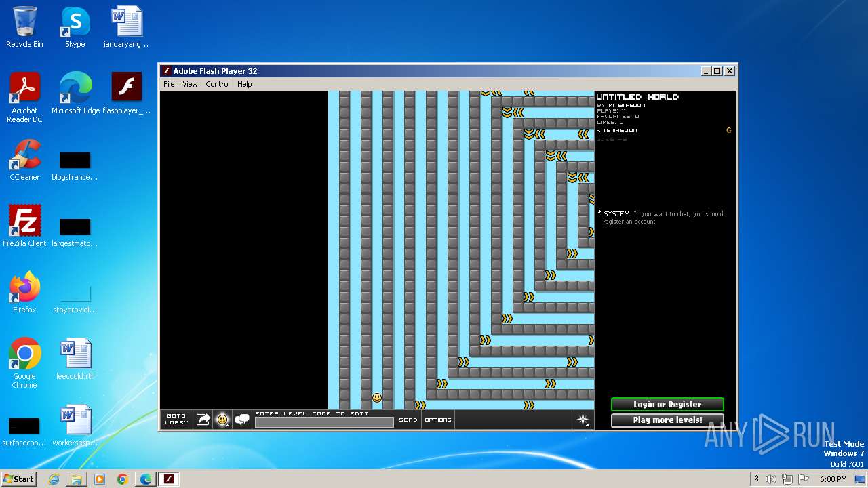Minimize the Adobe Flash Player window

[707, 71]
